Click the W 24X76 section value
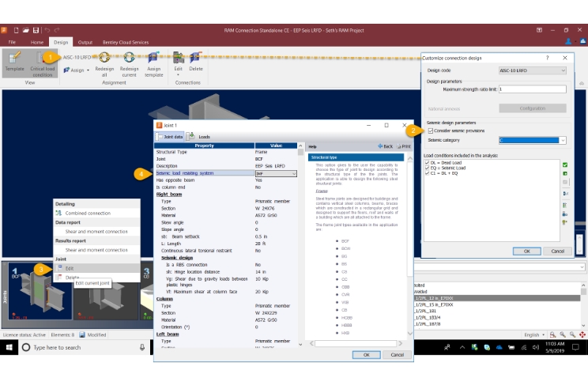 [x=265, y=208]
